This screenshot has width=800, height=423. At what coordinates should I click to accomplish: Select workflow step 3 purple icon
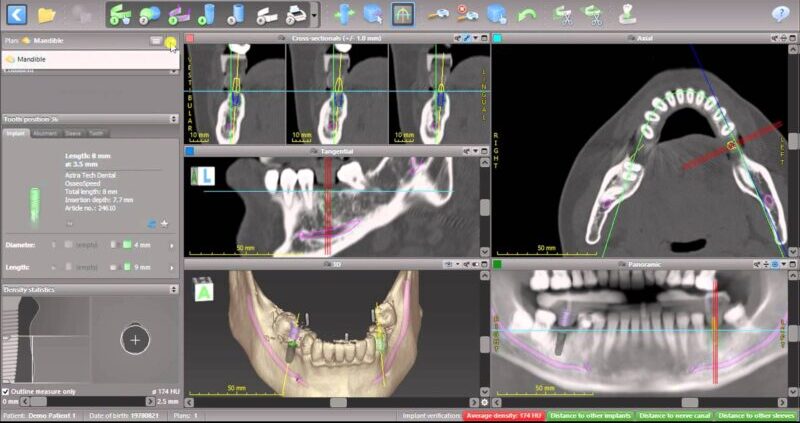coord(179,15)
